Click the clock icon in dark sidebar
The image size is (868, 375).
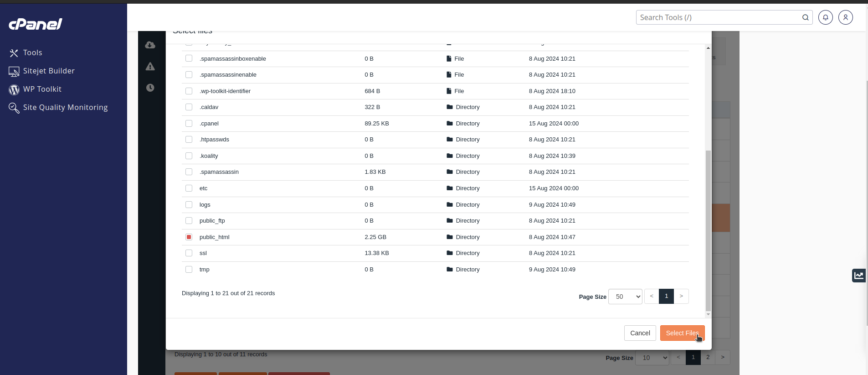[x=150, y=88]
